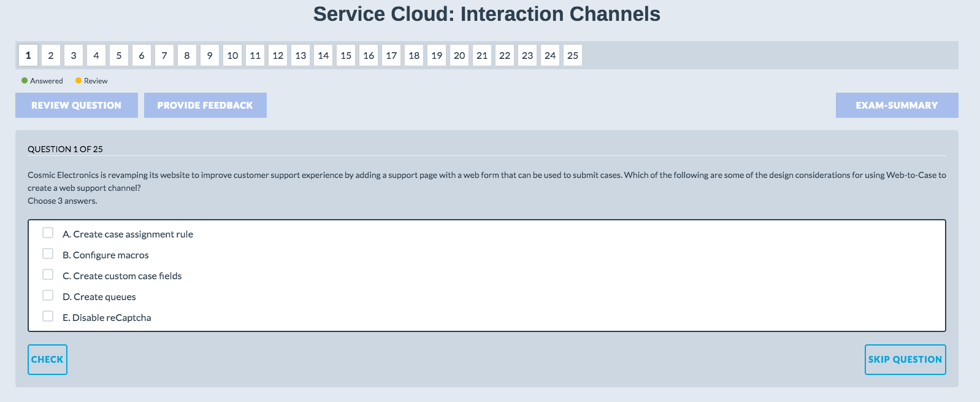
Task: Select checkbox for Configure macros
Action: (x=48, y=253)
